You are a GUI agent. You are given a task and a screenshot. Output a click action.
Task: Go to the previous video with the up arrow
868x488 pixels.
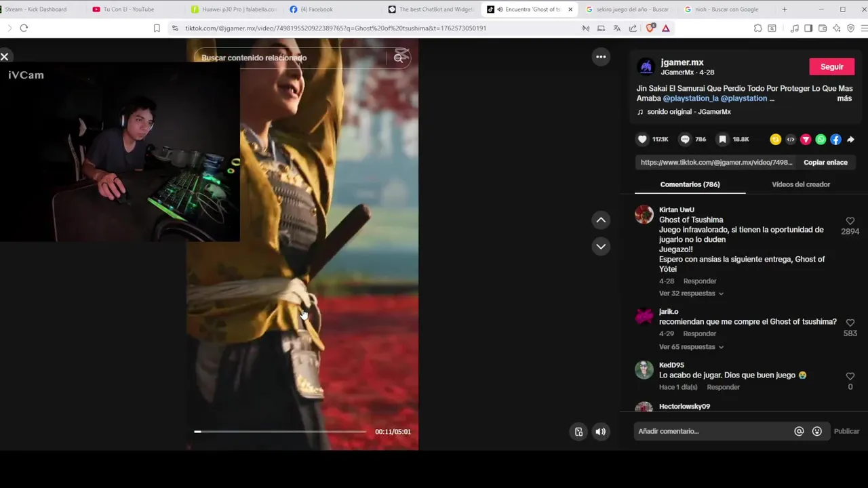[x=601, y=220]
